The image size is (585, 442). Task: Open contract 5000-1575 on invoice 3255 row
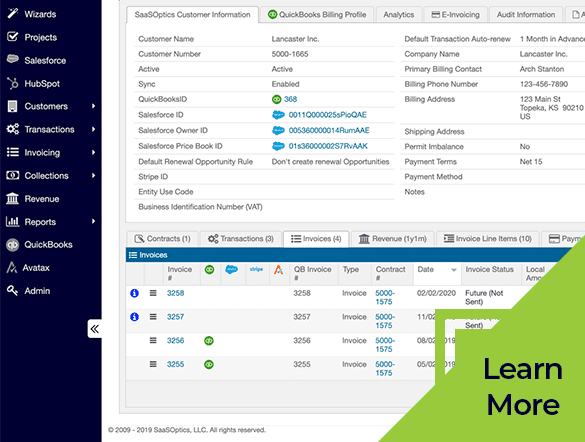coord(385,369)
